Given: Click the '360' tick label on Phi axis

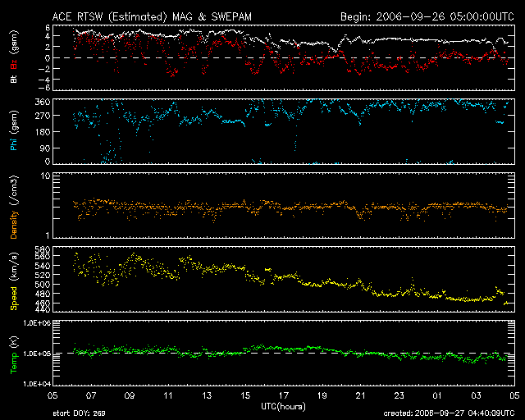Looking at the screenshot, I should point(43,103).
